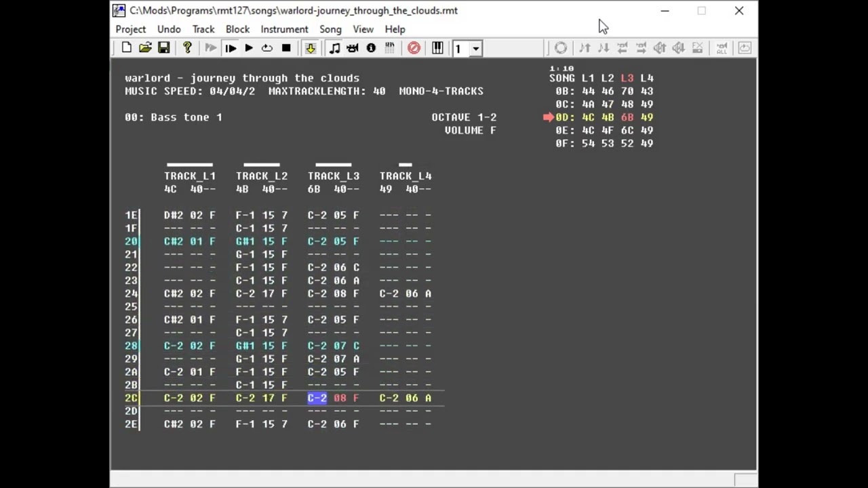Open the Project menu
The width and height of the screenshot is (868, 488).
pyautogui.click(x=130, y=29)
